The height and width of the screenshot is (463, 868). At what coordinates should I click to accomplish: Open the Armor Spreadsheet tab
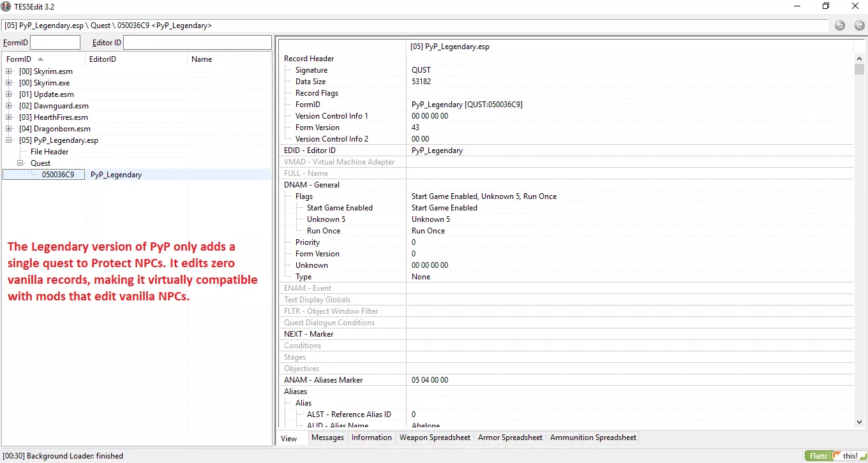coord(510,437)
